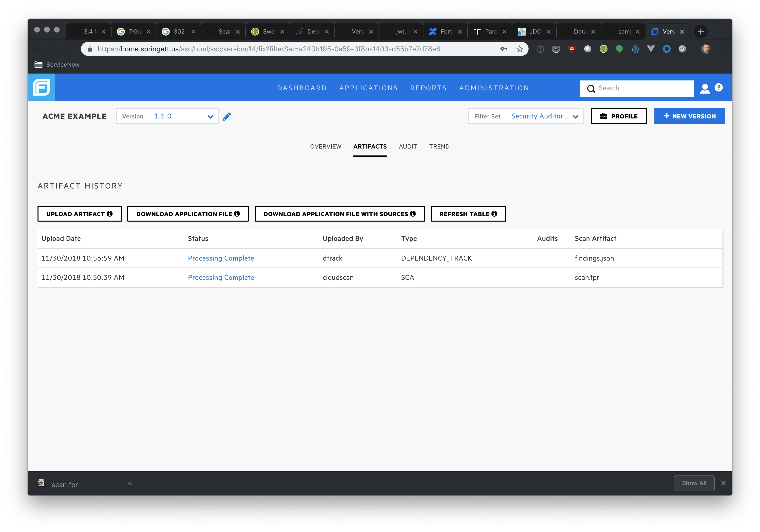The width and height of the screenshot is (760, 532).
Task: Click the info icon on Upload Artifact button
Action: coord(110,213)
